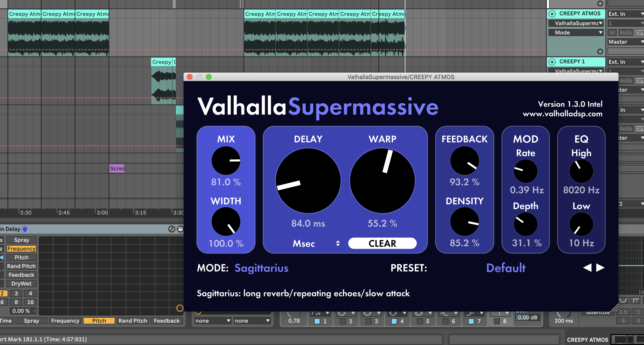Click previous preset arrow in Valhalla Supermassive
The height and width of the screenshot is (345, 644).
pos(587,268)
